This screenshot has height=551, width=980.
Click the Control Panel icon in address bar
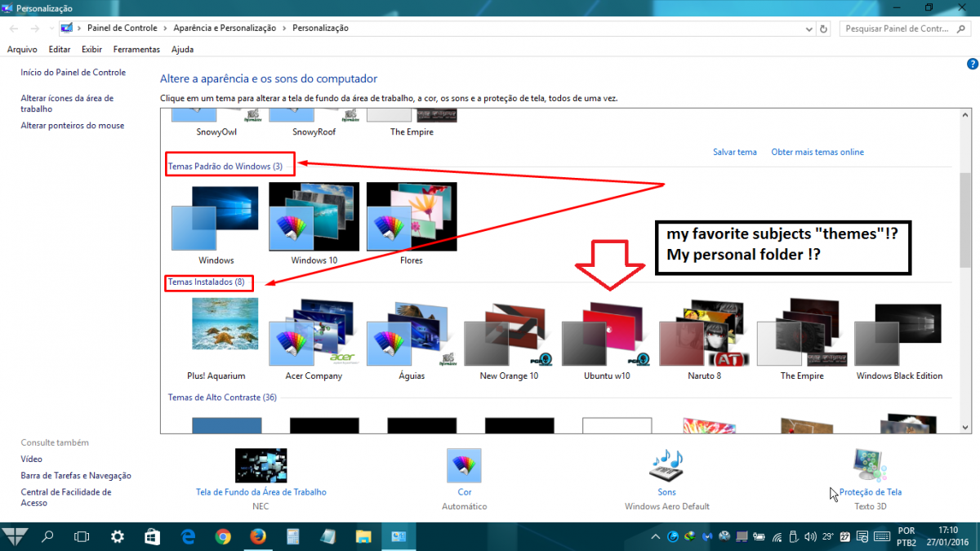point(66,28)
